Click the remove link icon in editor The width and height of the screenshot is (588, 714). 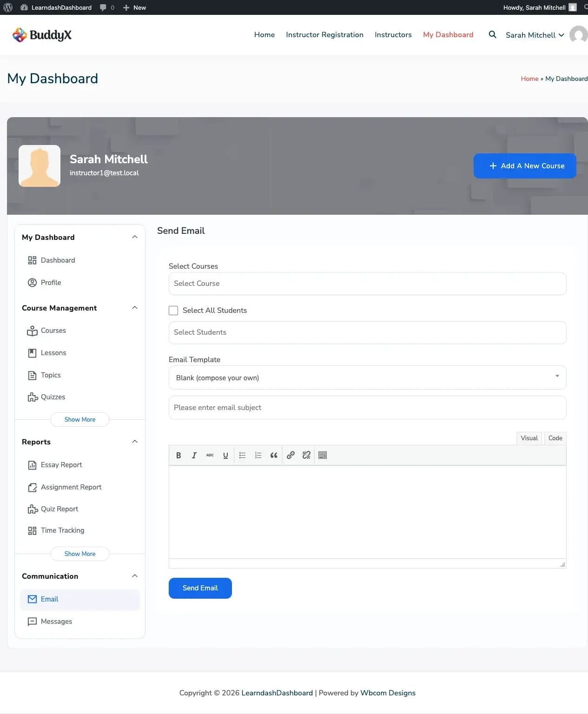306,455
